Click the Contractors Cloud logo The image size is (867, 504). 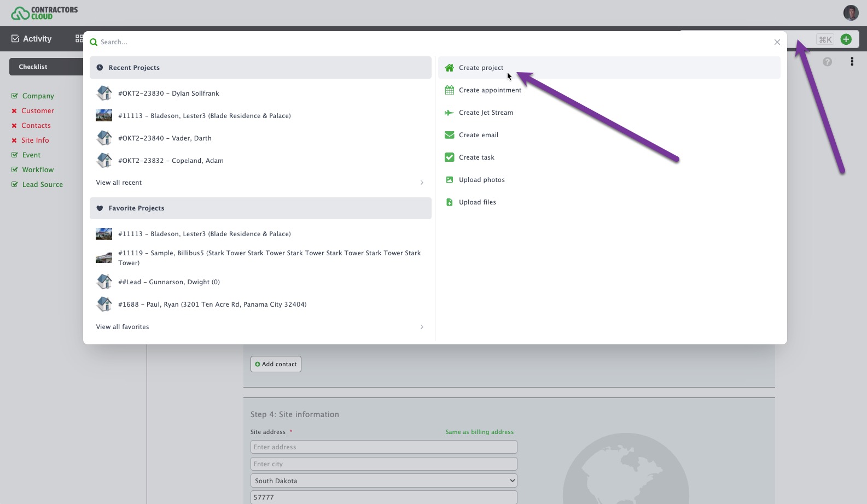point(44,13)
